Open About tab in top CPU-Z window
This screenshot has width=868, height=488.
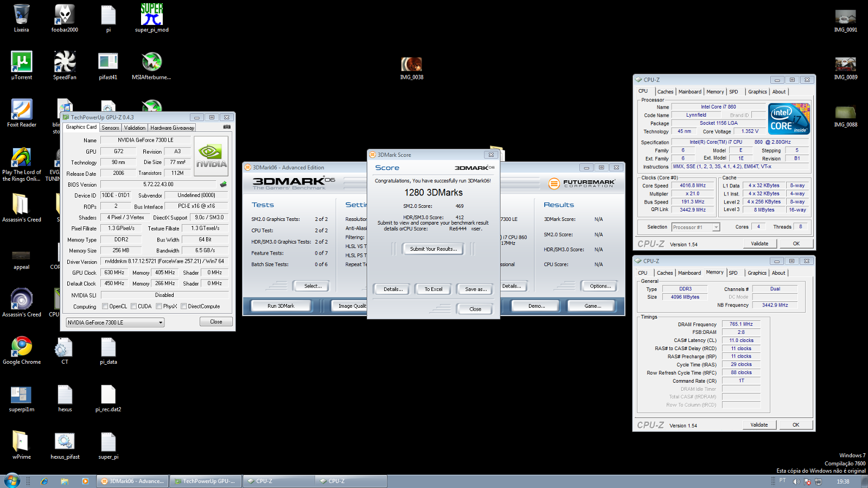pyautogui.click(x=779, y=92)
